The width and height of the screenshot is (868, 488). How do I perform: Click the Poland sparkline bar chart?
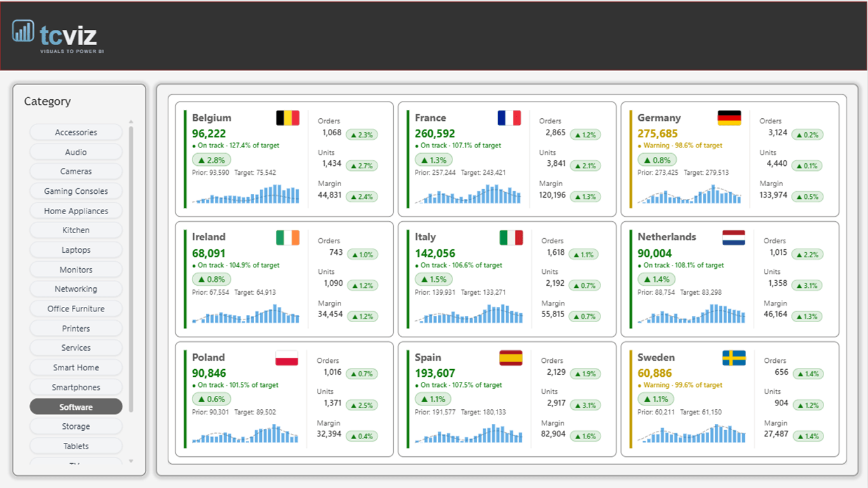tap(246, 433)
